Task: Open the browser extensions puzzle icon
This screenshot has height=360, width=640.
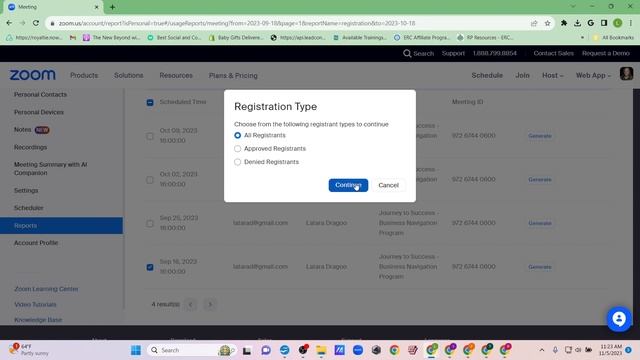Action: pos(564,23)
